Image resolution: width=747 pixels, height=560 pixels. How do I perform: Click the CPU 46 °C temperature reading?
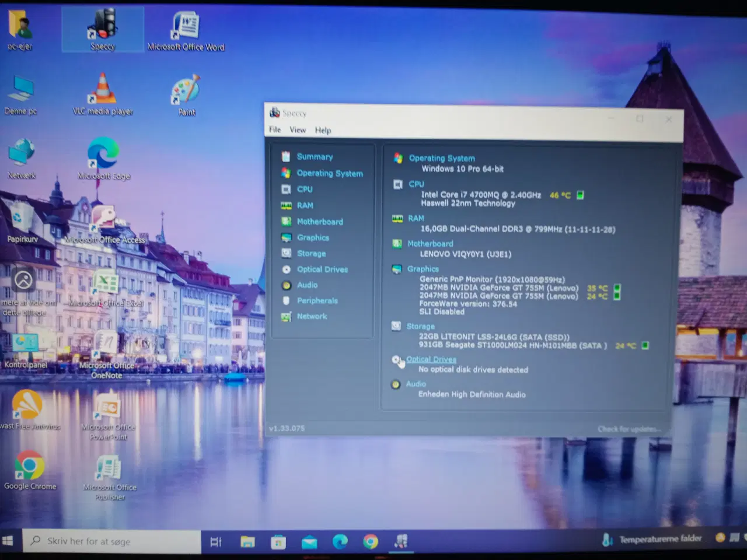tap(560, 195)
